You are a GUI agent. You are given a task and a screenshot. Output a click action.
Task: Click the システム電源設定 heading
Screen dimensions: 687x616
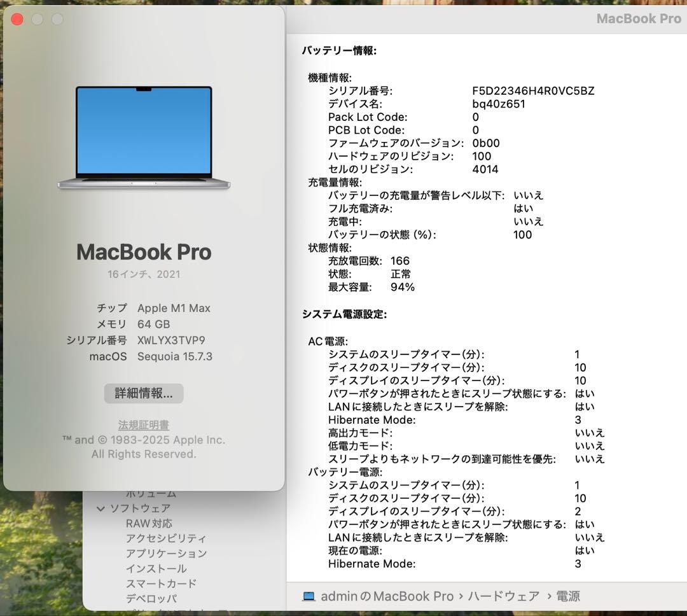pyautogui.click(x=344, y=314)
